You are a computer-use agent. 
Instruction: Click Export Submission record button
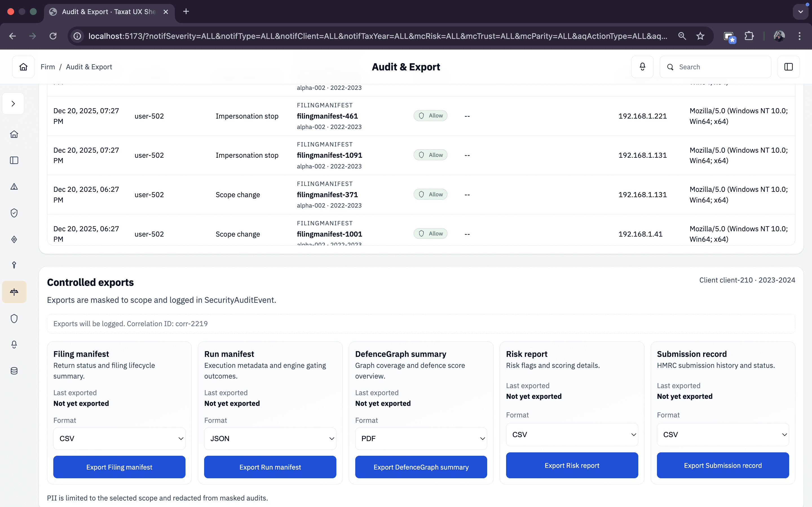(x=723, y=465)
